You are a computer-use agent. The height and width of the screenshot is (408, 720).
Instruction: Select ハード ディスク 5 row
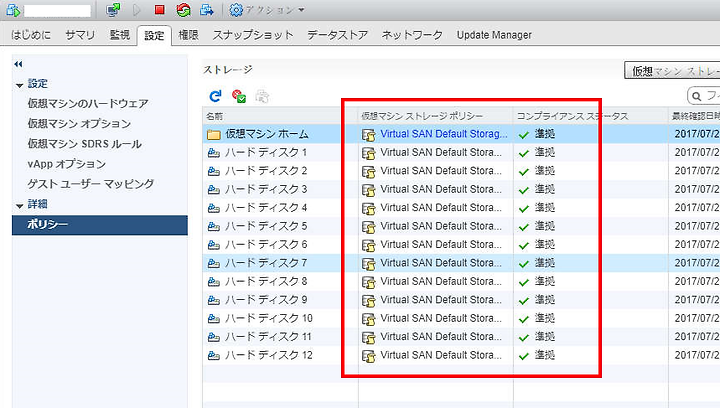pos(461,226)
